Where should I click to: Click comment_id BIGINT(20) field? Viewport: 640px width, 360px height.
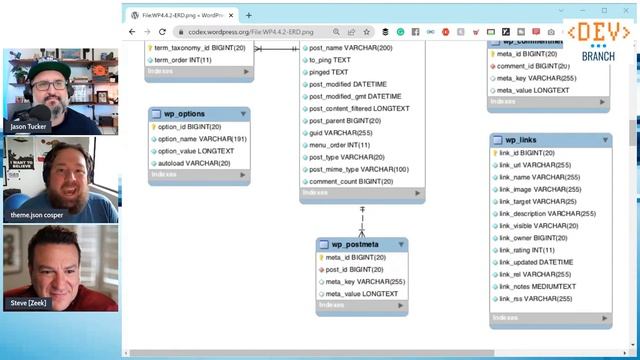pyautogui.click(x=533, y=66)
